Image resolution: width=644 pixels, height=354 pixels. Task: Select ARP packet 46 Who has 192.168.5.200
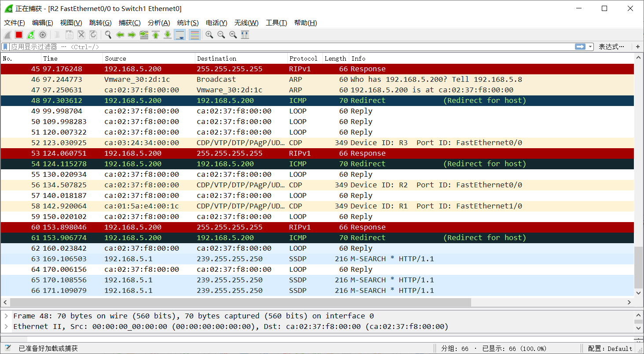click(317, 80)
